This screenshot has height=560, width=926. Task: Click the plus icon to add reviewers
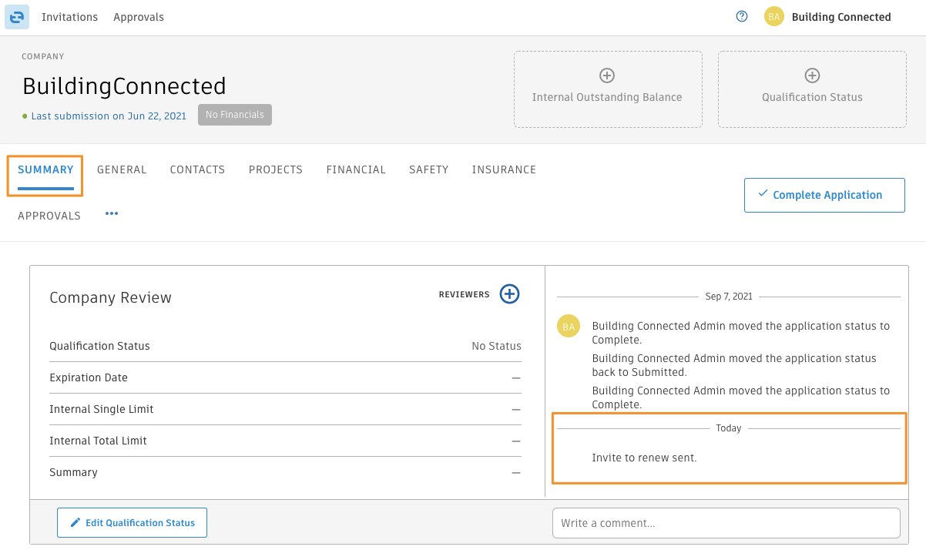[x=509, y=294]
